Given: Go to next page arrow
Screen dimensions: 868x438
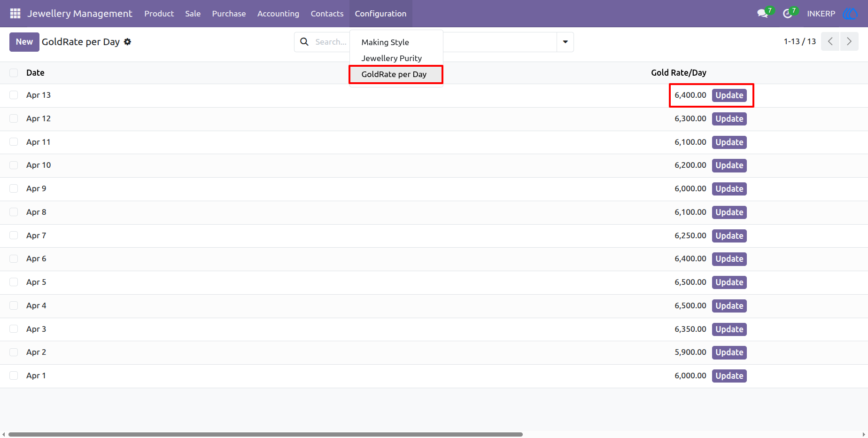Looking at the screenshot, I should (849, 41).
